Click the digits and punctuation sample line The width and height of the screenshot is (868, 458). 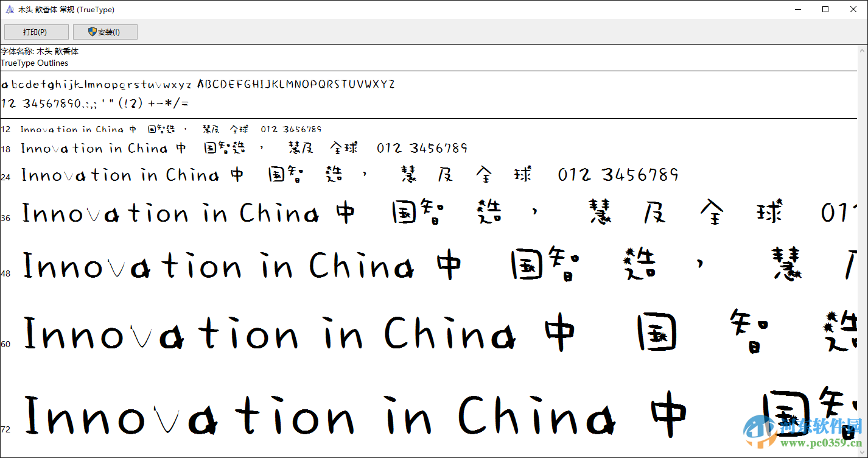coord(95,104)
